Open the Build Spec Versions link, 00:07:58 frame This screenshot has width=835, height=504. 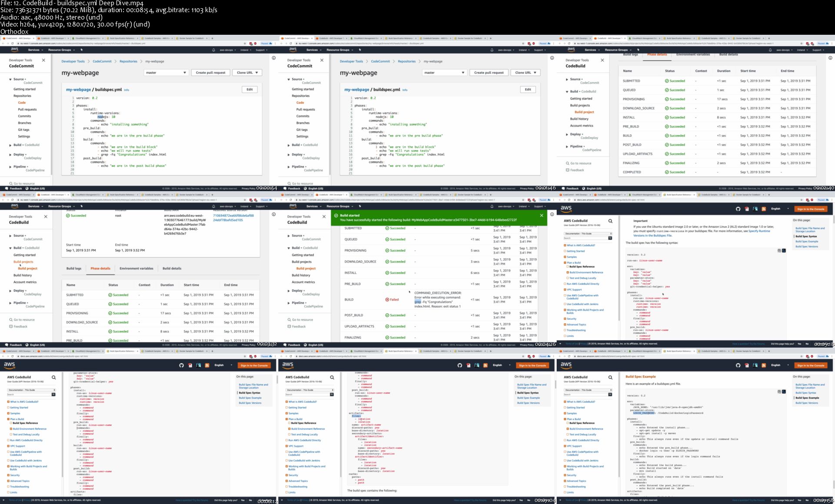[x=807, y=403]
